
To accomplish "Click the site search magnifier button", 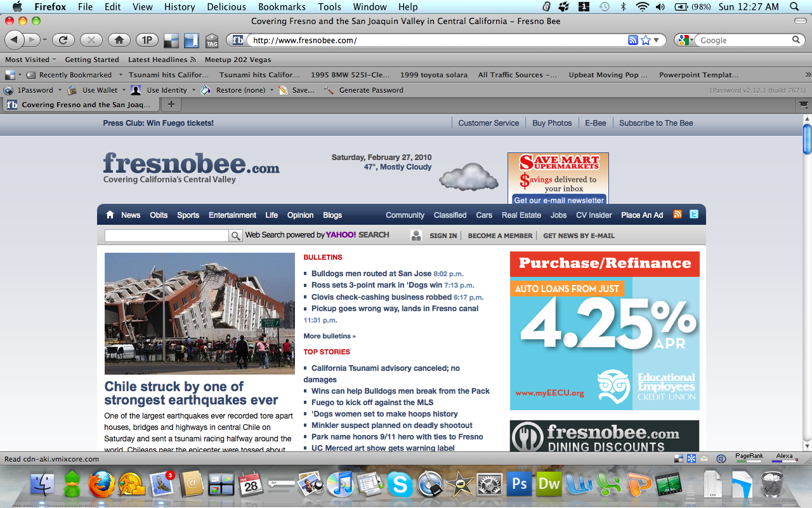I will pyautogui.click(x=235, y=236).
